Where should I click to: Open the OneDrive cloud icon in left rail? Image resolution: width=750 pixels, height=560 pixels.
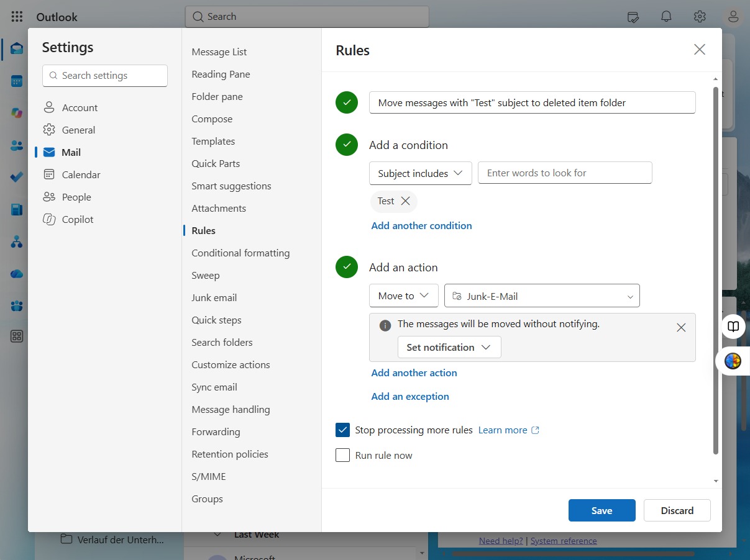click(17, 274)
